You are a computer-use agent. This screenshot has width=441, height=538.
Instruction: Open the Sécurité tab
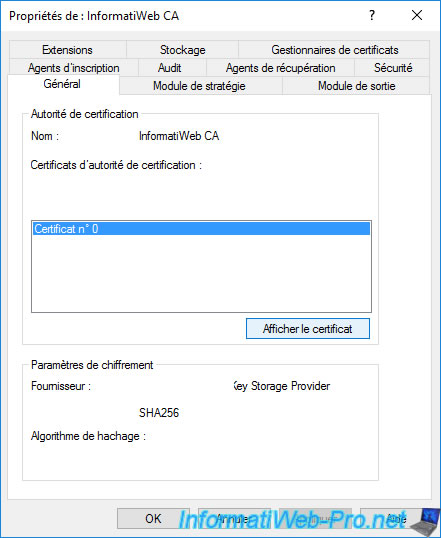tap(393, 68)
